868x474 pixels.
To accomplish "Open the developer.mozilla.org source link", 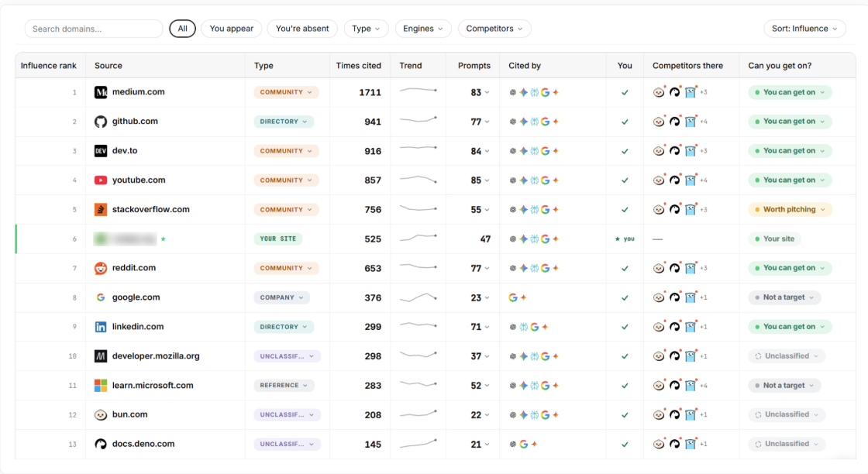I will [156, 355].
